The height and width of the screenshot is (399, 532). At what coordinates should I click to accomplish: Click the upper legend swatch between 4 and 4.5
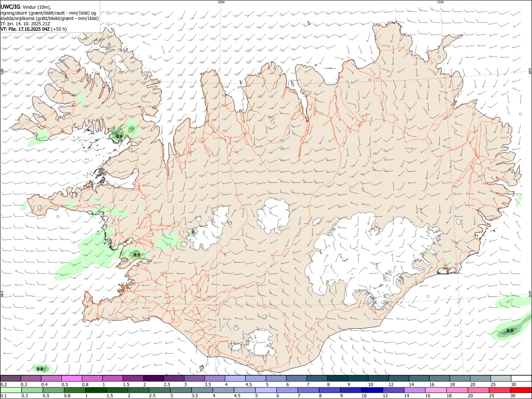[235, 378]
